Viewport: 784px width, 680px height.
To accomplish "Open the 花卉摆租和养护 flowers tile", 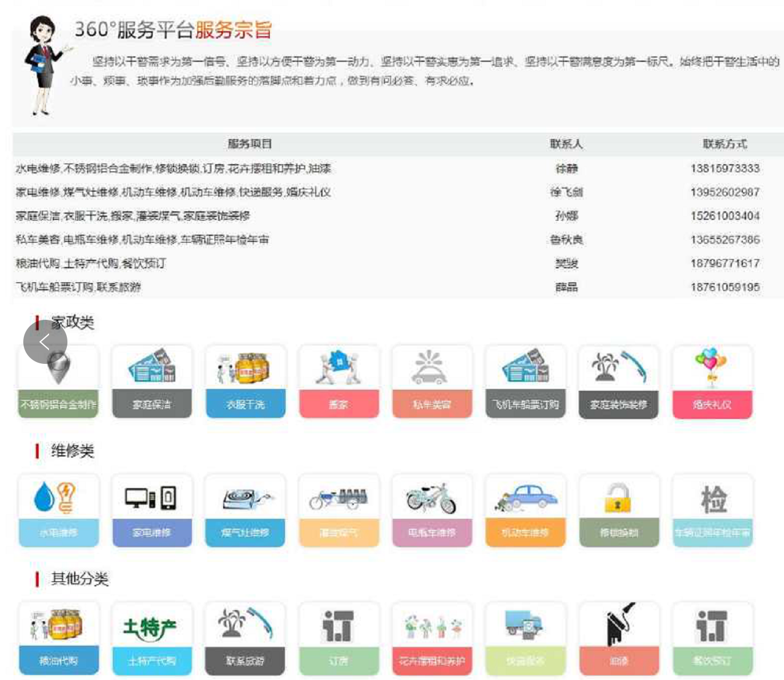I will [432, 638].
